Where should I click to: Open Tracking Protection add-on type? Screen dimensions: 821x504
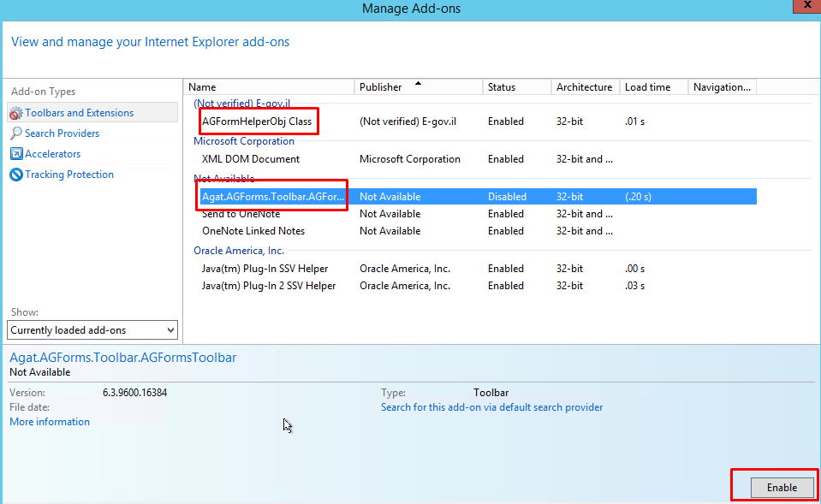click(69, 175)
